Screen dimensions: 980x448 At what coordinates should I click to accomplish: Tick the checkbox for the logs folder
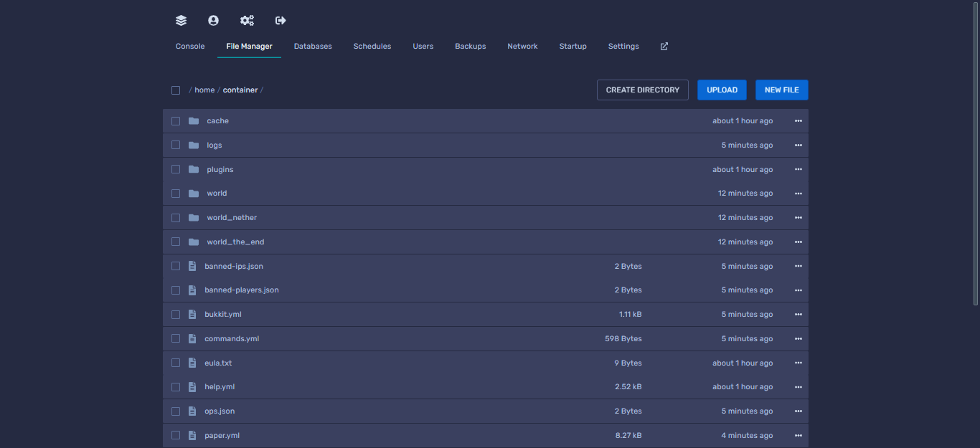coord(176,146)
